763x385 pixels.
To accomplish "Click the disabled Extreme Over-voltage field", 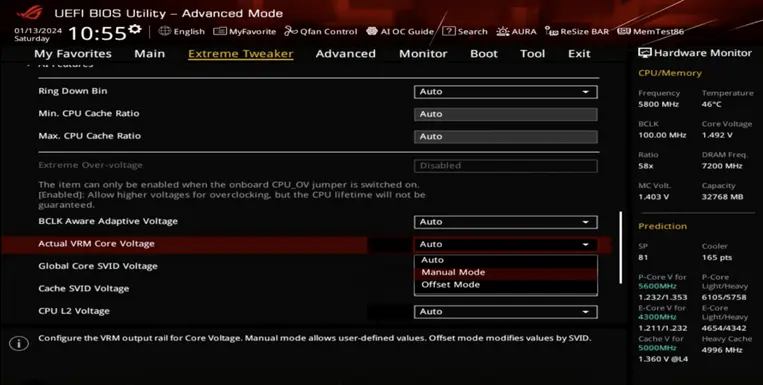I will point(506,165).
